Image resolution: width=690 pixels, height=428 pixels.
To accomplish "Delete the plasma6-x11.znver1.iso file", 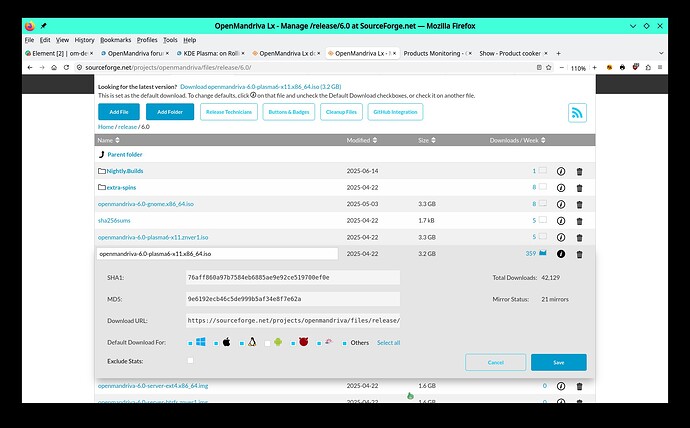I will coord(580,238).
